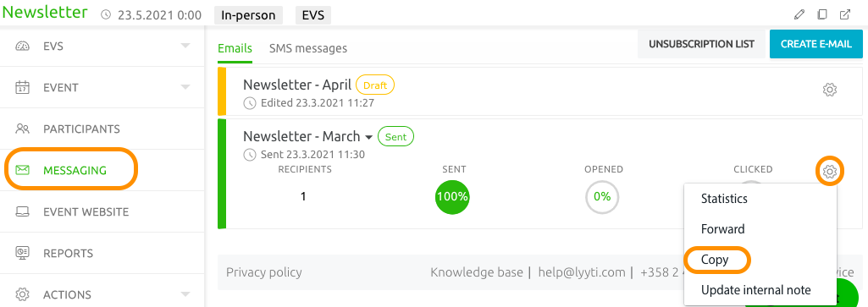Open gear settings for Newsletter - April

coord(829,90)
